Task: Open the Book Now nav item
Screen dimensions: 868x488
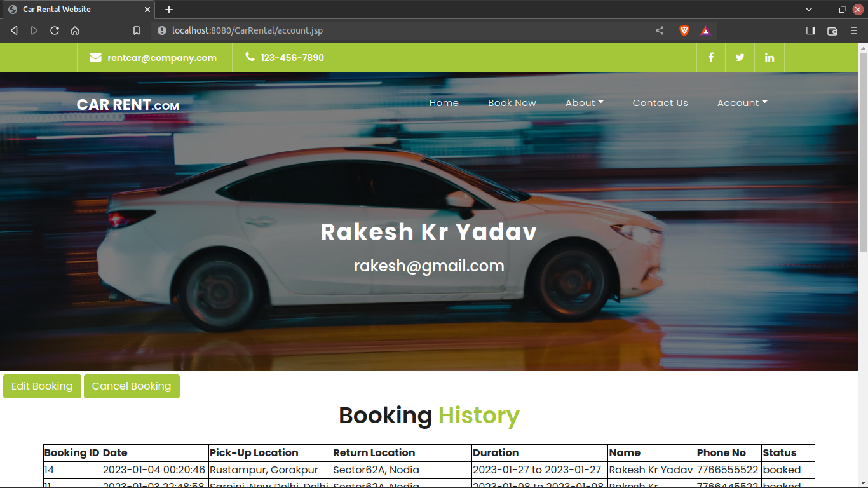Action: pos(512,103)
